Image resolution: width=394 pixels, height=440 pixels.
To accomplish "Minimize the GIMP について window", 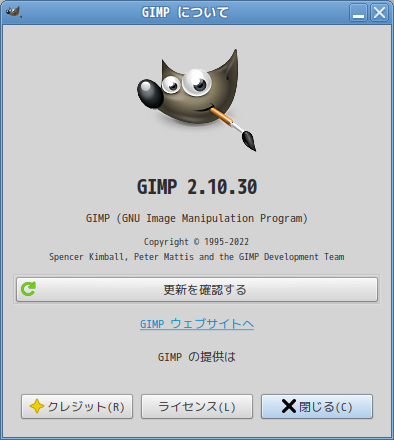I will pyautogui.click(x=358, y=13).
